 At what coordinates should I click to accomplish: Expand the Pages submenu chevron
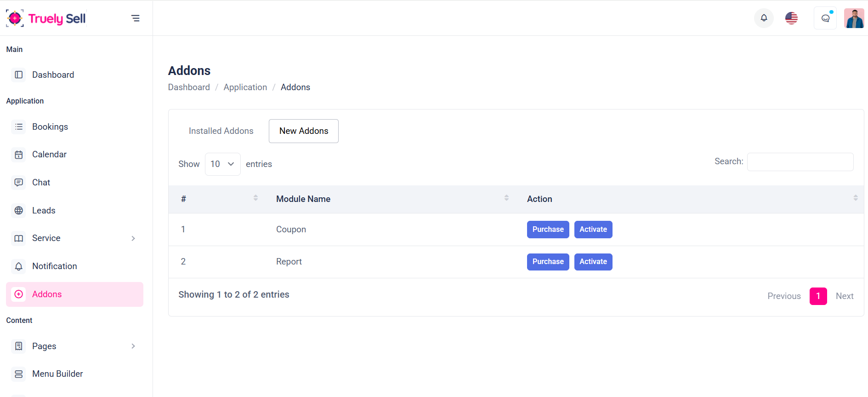[x=133, y=346]
